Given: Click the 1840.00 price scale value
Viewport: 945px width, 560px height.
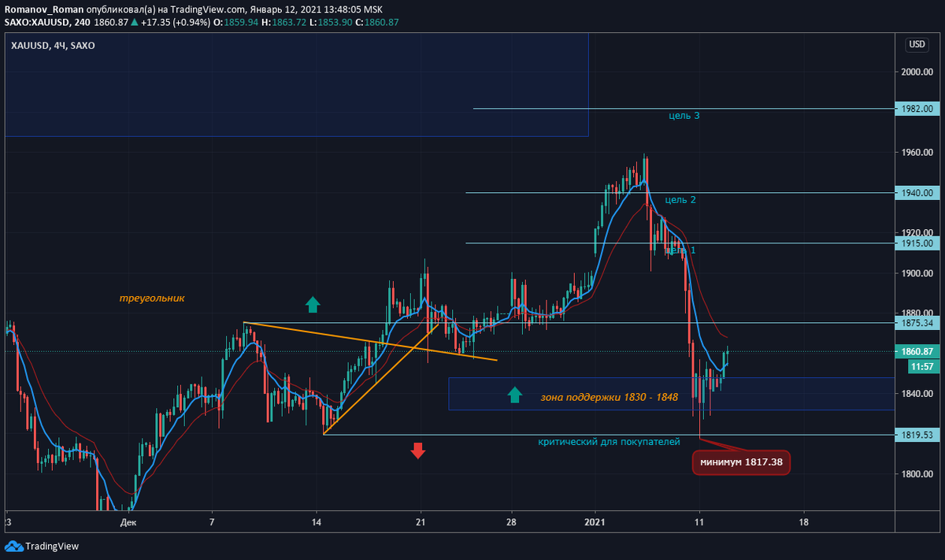Looking at the screenshot, I should pyautogui.click(x=917, y=394).
